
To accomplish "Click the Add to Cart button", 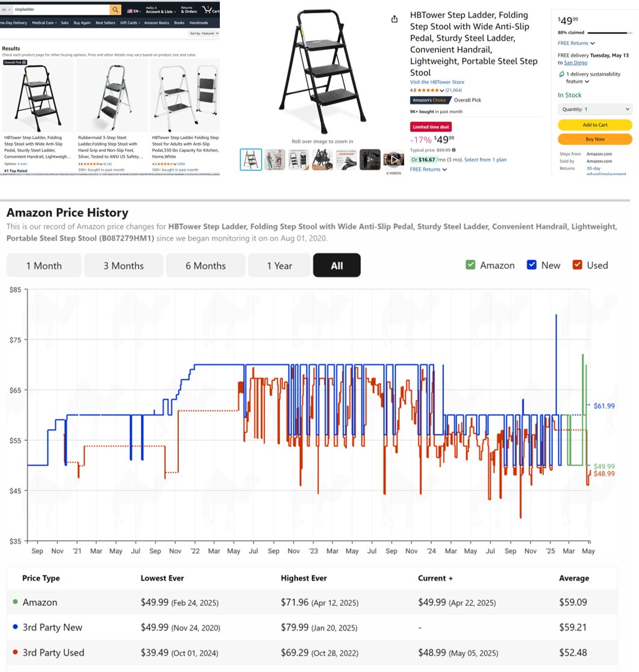I will (594, 125).
